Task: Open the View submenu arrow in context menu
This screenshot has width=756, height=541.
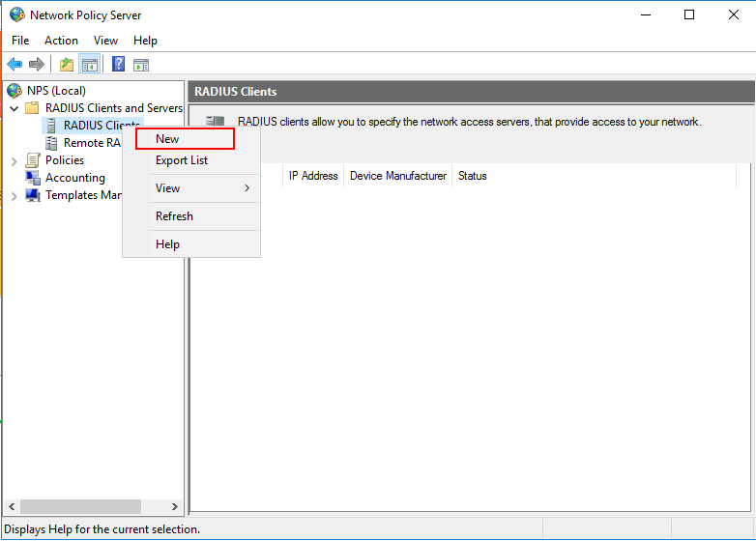Action: pos(247,187)
